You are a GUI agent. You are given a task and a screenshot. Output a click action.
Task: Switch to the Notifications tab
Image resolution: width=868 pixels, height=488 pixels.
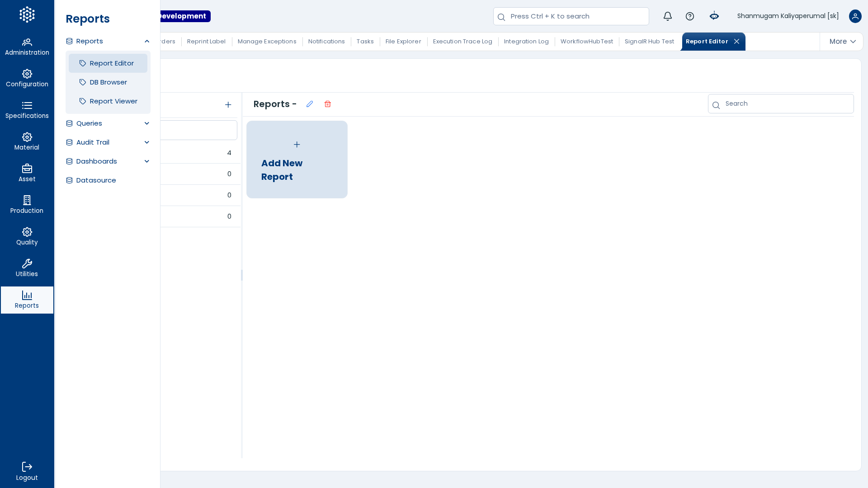coord(326,42)
